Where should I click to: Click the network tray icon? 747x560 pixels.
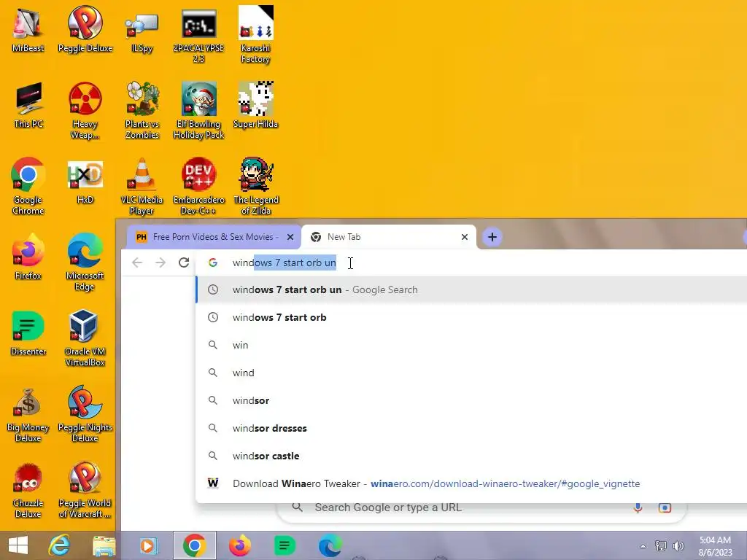660,545
